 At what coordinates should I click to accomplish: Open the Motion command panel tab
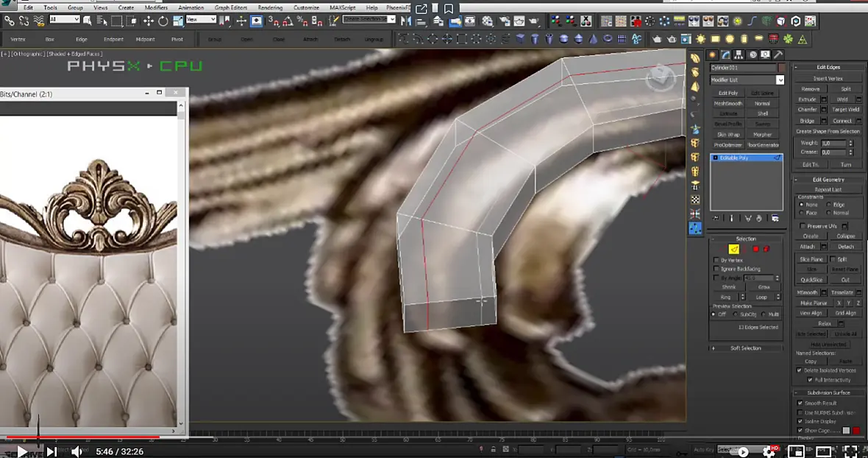click(x=753, y=54)
